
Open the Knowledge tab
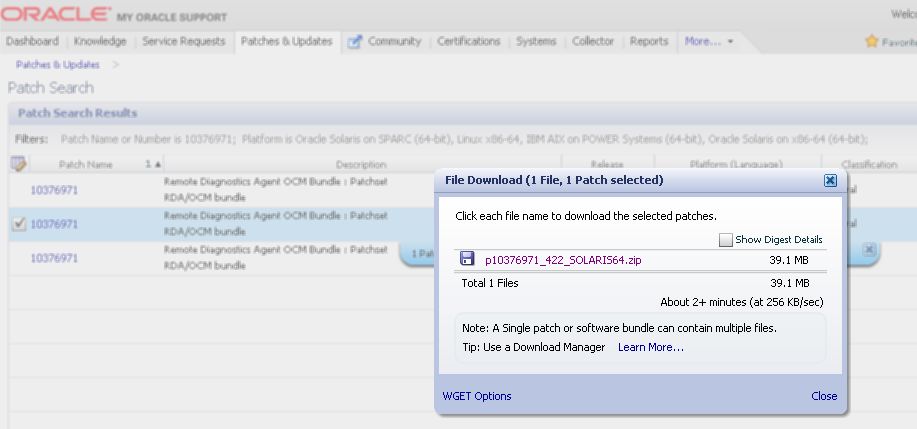pos(100,42)
